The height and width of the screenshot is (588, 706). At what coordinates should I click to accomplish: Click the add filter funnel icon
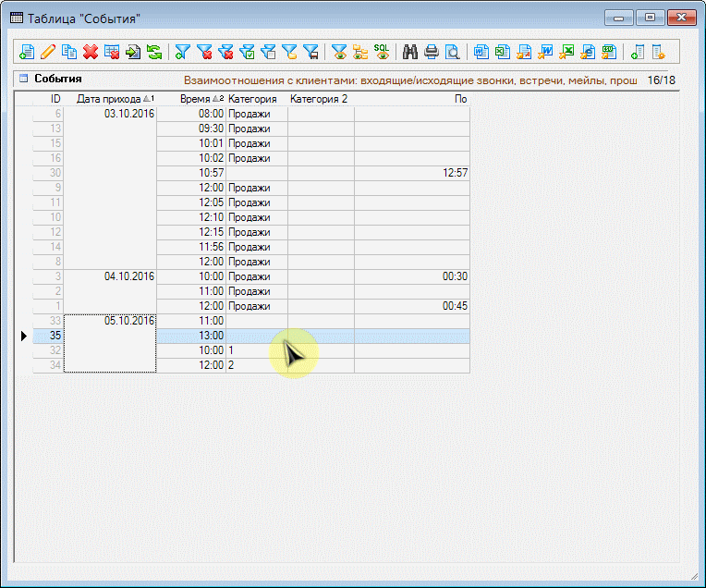pos(183,52)
